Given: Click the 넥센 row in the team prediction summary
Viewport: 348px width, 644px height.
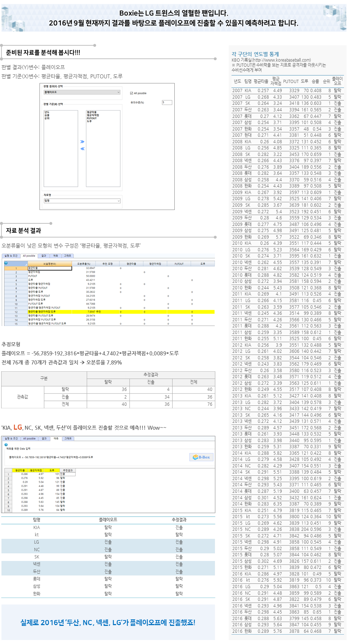Looking at the screenshot, I should (x=108, y=564).
